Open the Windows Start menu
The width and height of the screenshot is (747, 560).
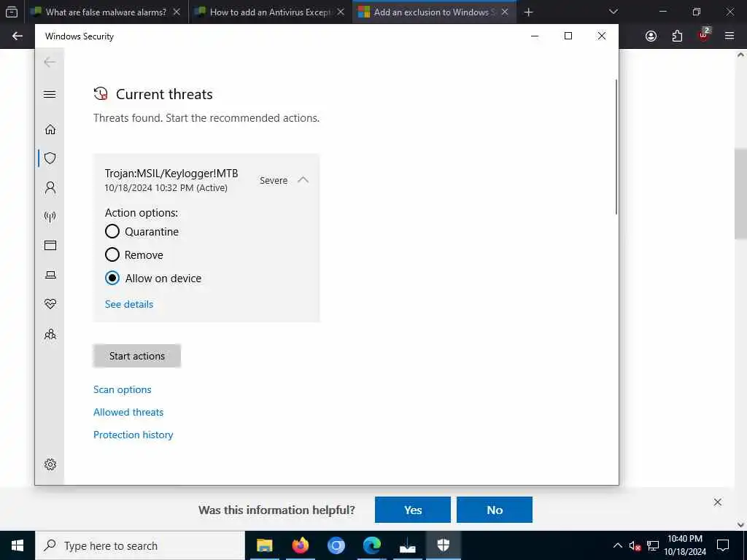(x=18, y=545)
